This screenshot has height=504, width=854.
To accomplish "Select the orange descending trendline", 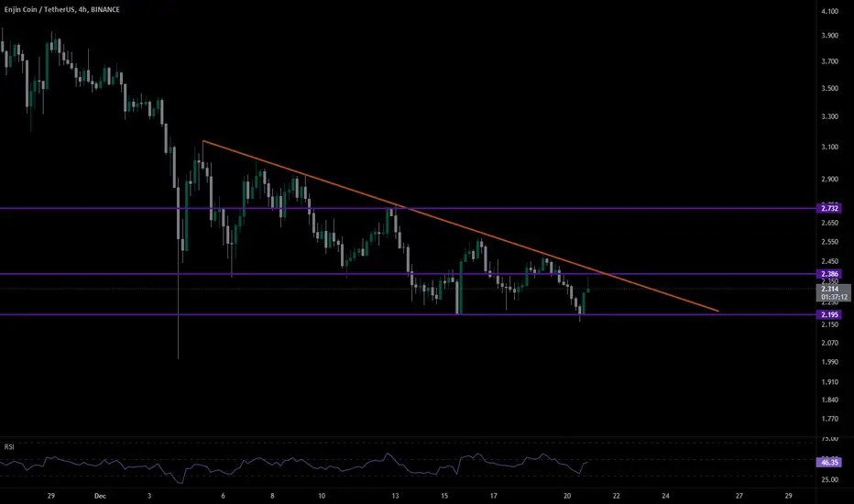I will coord(460,226).
